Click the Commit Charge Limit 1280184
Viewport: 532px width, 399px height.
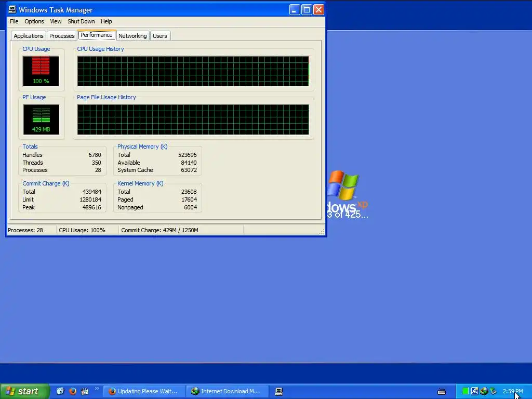(90, 199)
